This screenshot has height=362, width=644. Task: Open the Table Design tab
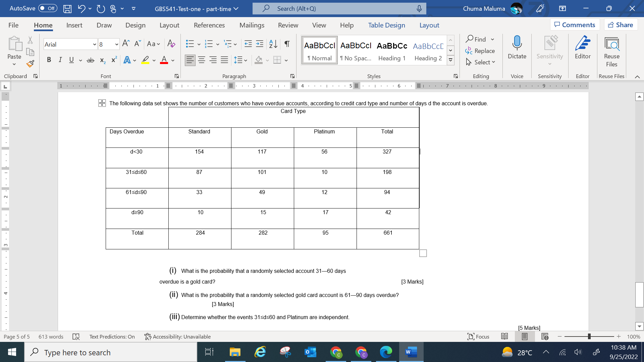tap(386, 25)
